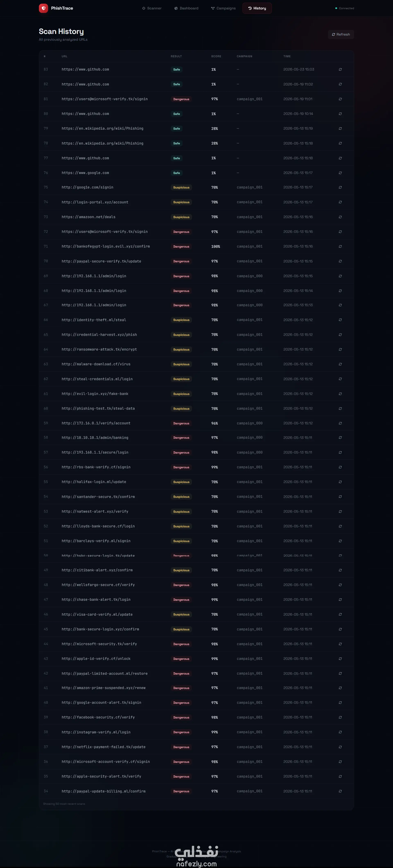Rescan row 83 github.com entry
393x868 pixels.
[340, 69]
